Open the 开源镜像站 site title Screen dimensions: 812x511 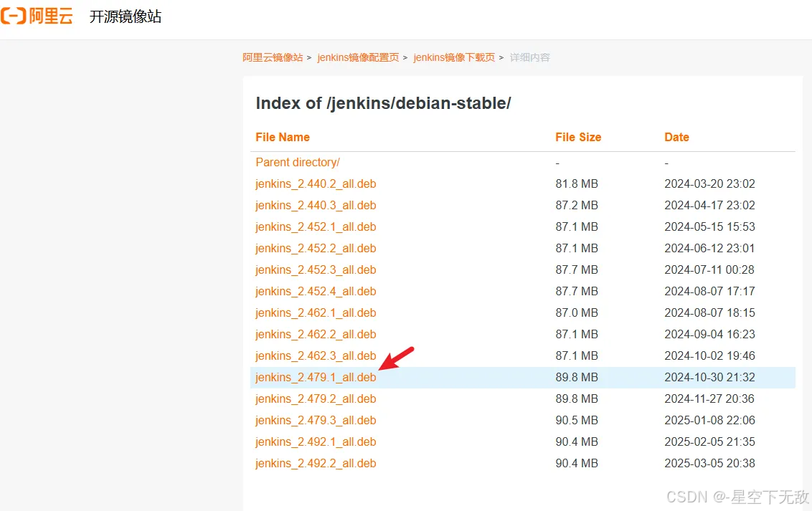pyautogui.click(x=126, y=16)
